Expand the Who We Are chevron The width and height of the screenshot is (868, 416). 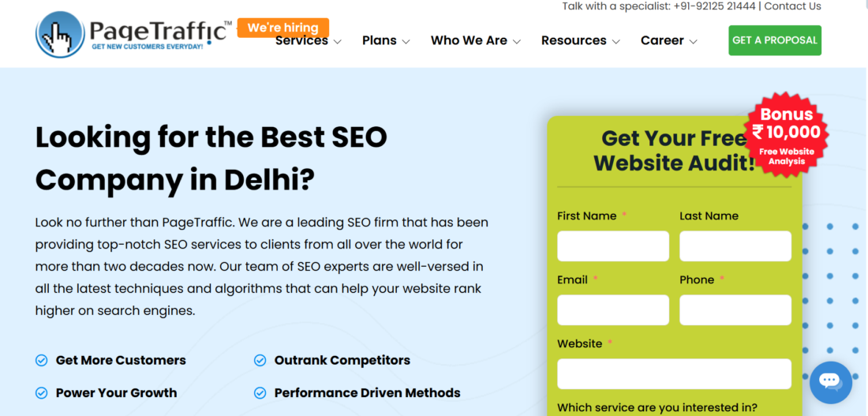point(517,42)
